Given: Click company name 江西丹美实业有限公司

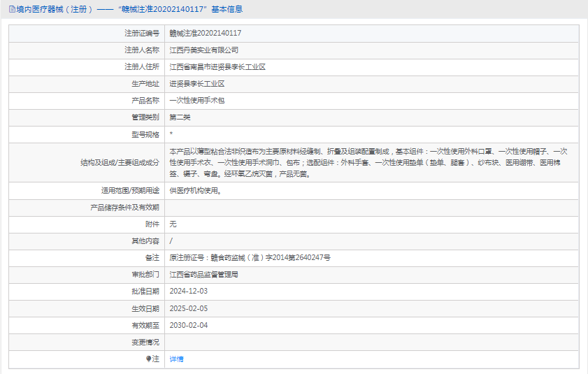Looking at the screenshot, I should (x=203, y=50).
